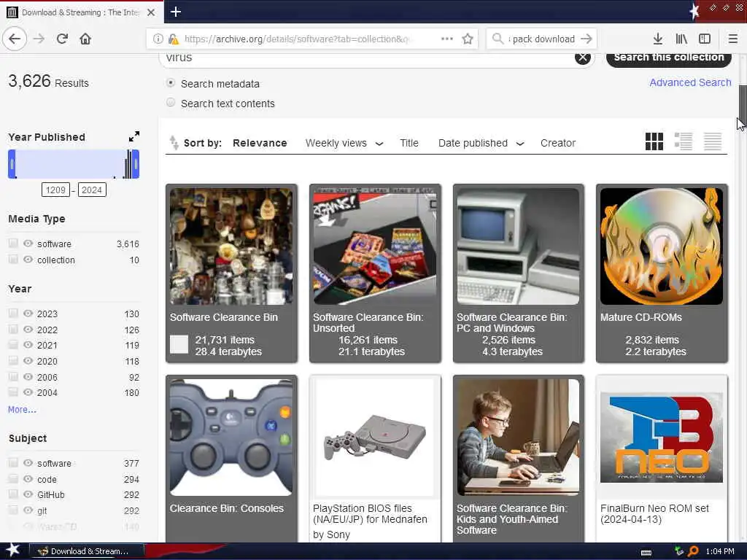Viewport: 747px width, 560px height.
Task: Bookmark this page with the star
Action: click(x=468, y=39)
